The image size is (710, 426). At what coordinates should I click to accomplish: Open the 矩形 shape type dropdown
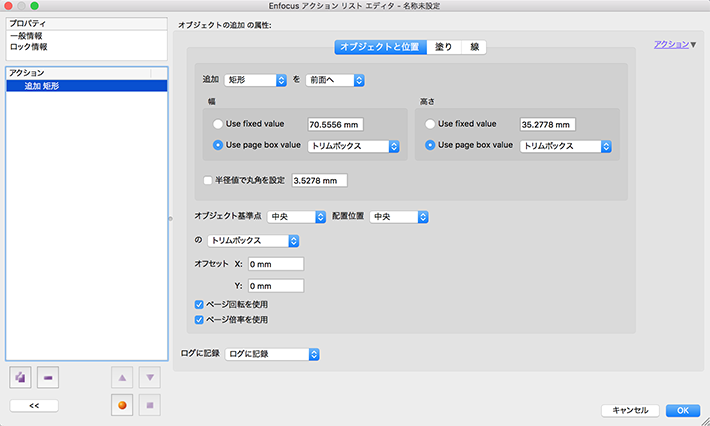pos(256,79)
